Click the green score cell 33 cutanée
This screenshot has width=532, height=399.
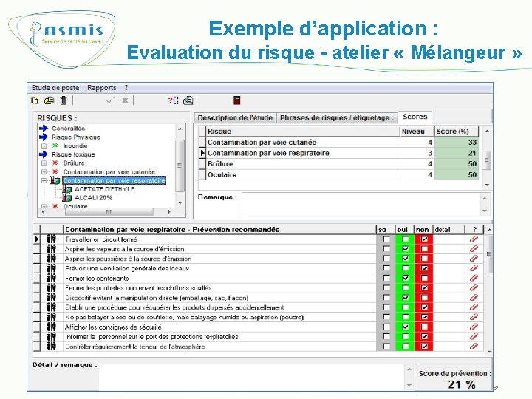coord(456,142)
